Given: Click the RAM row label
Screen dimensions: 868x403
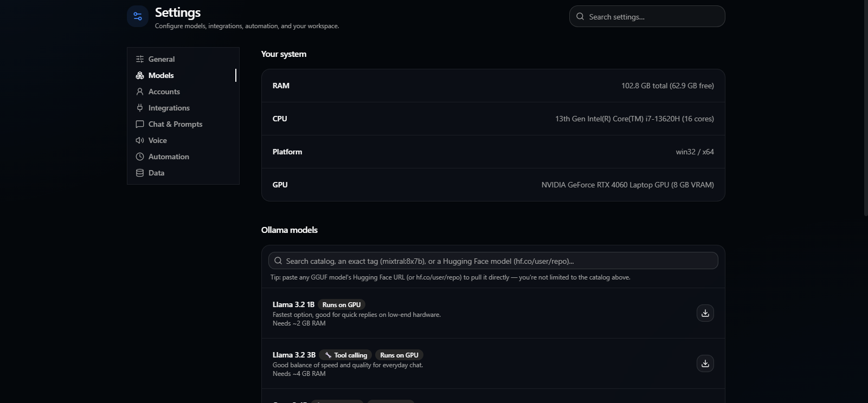Looking at the screenshot, I should click(x=281, y=86).
